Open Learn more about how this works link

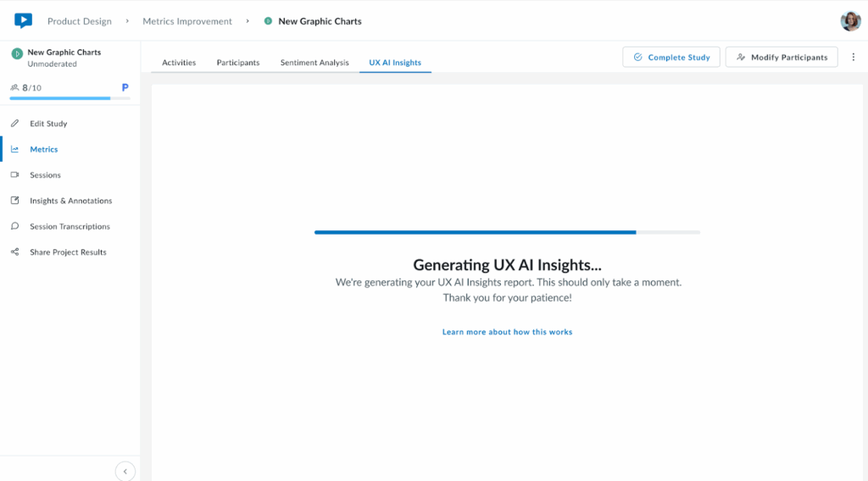[x=507, y=332]
